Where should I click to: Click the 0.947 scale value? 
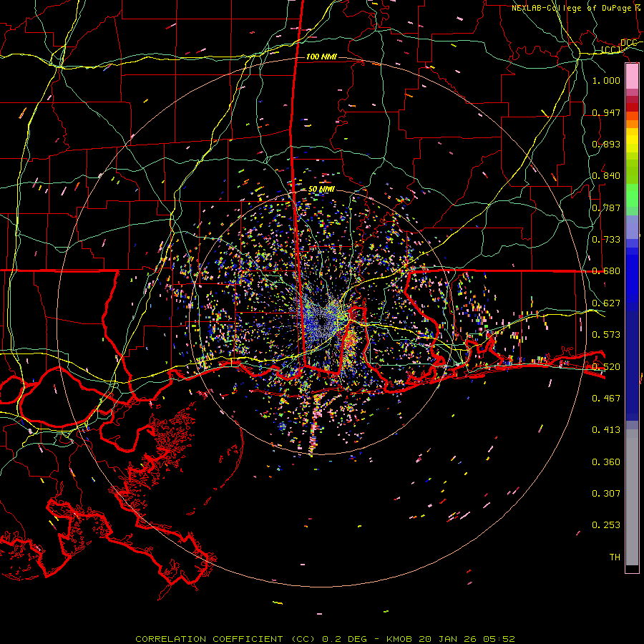(606, 112)
